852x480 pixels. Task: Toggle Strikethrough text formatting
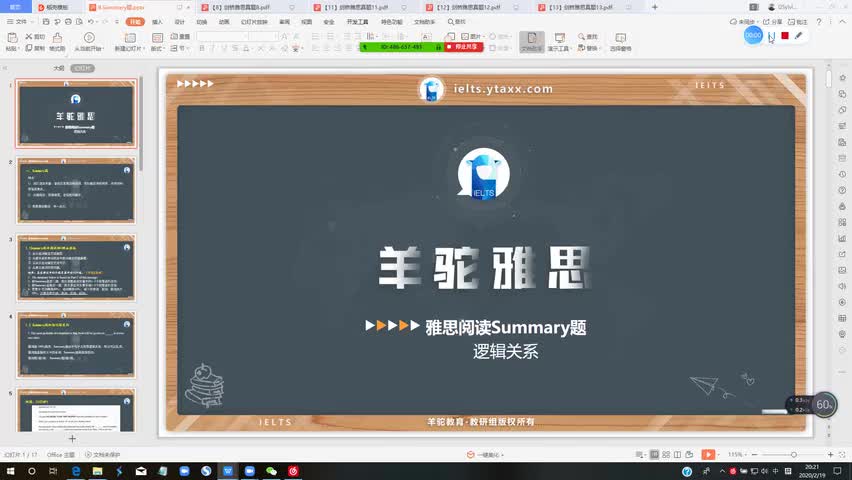pos(235,48)
